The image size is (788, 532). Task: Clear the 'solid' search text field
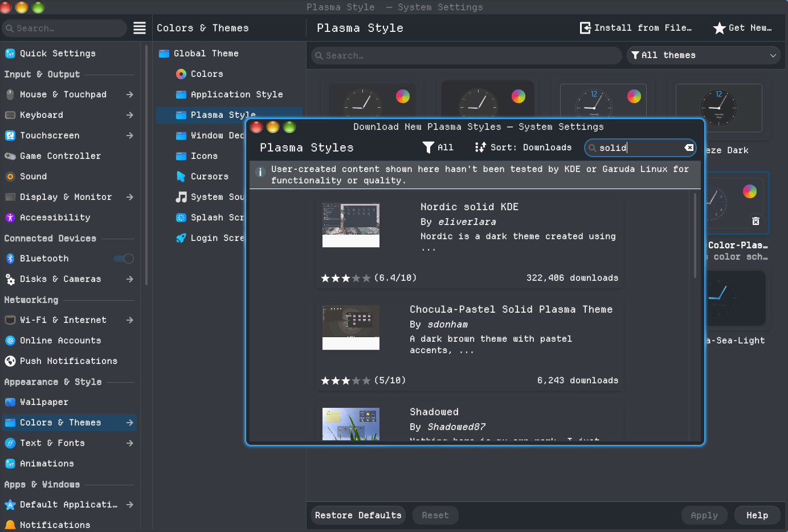click(x=689, y=148)
